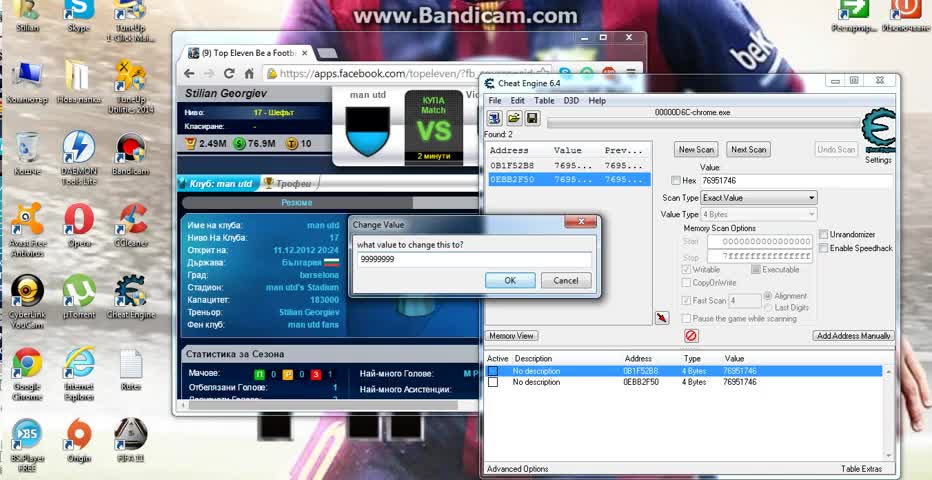Toggle the Fast Scan checkbox
This screenshot has height=480, width=932.
687,301
